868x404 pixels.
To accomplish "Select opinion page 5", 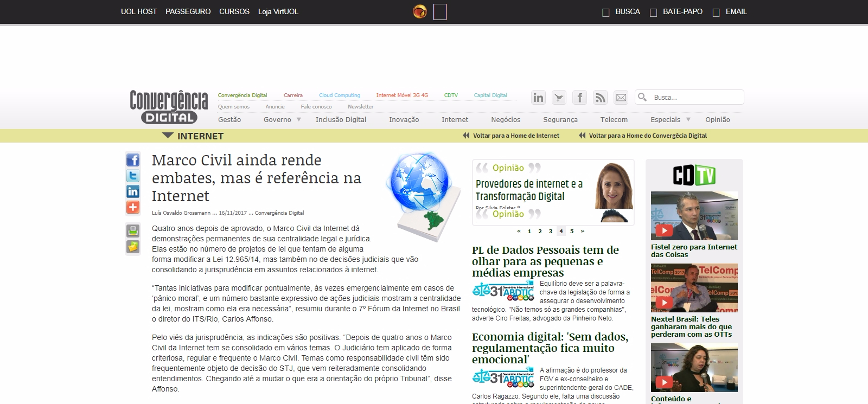I will coord(572,231).
